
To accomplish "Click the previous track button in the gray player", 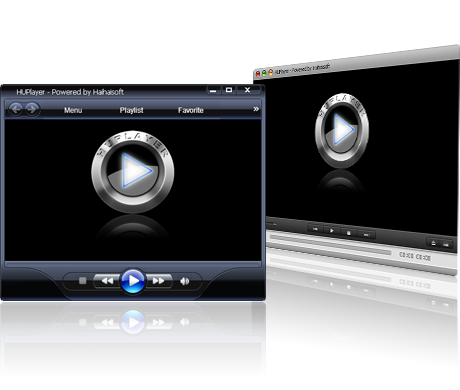I will [315, 229].
